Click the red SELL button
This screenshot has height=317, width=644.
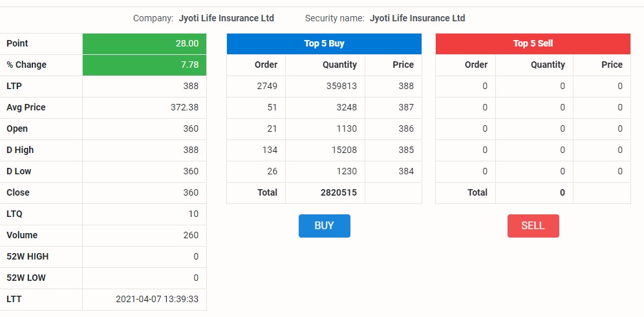click(x=533, y=225)
